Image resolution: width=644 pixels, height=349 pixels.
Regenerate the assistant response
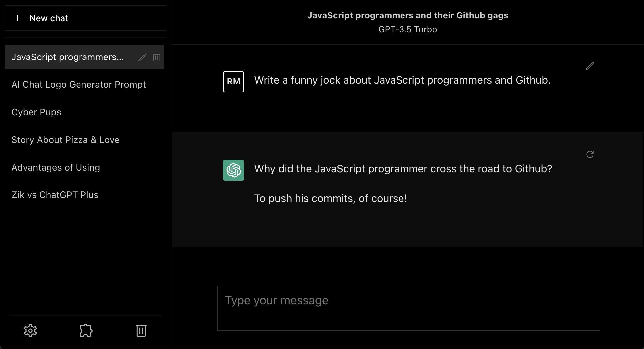(590, 154)
